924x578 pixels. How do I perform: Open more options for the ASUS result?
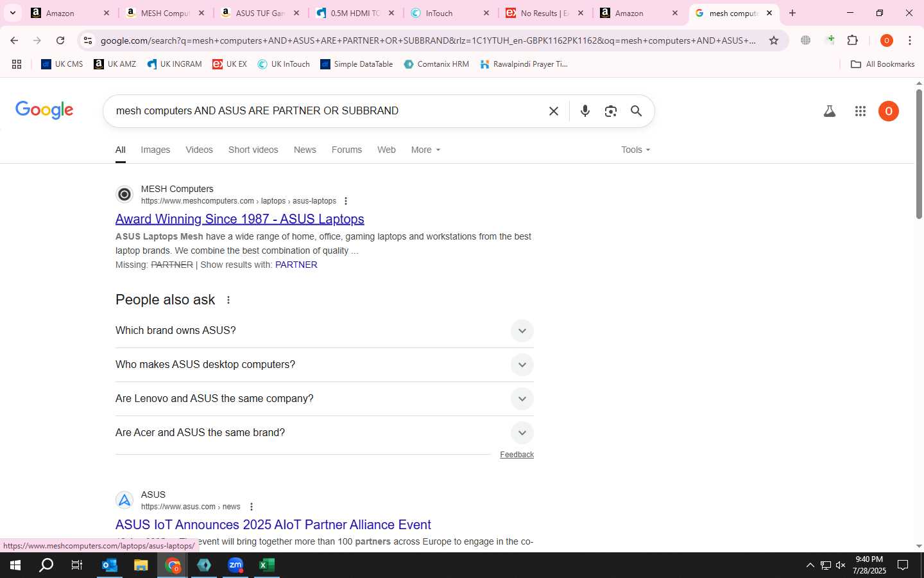coord(252,507)
